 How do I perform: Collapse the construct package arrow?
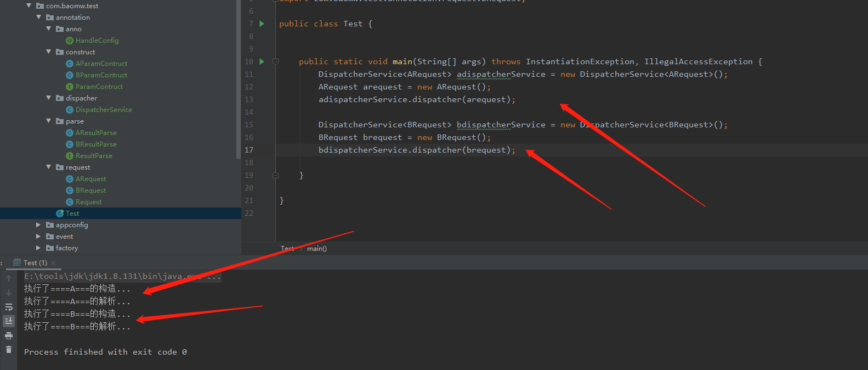(49, 52)
